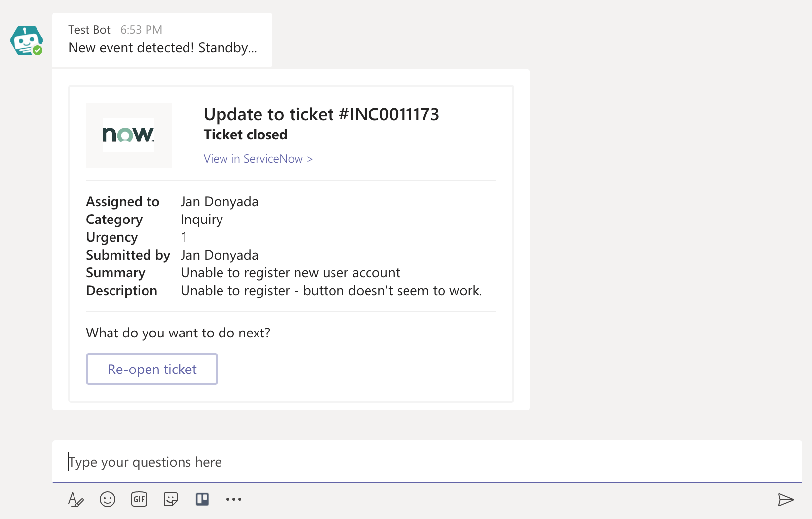Click the 'New event detected! Standby...' message
The height and width of the screenshot is (519, 812).
tap(162, 48)
